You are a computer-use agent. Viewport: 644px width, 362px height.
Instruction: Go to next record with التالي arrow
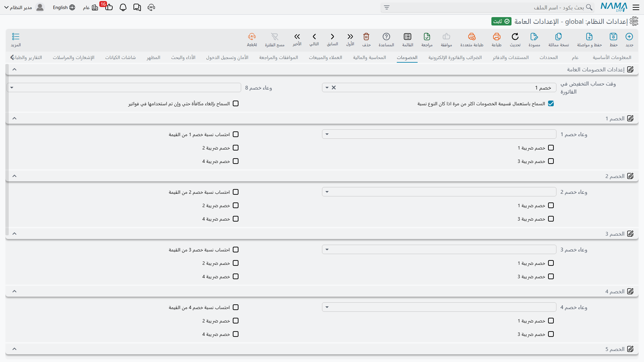[314, 37]
